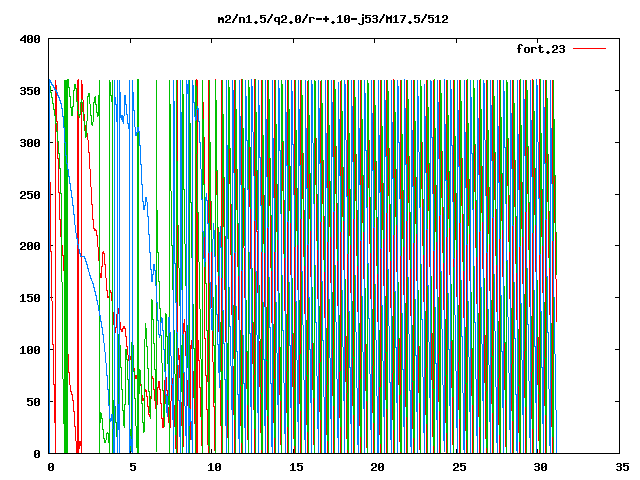Image resolution: width=640 pixels, height=480 pixels.
Task: Click the y-axis label 300
Action: point(30,143)
